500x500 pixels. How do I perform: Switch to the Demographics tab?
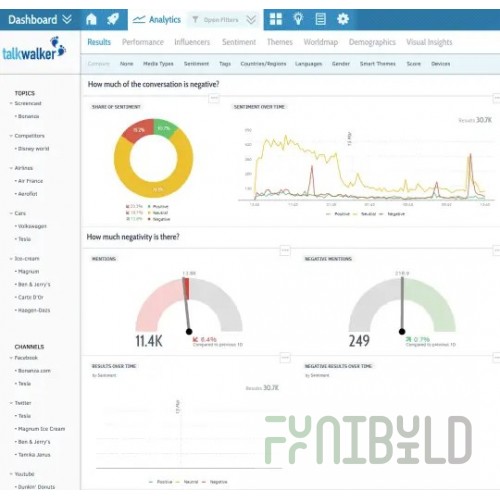pos(372,42)
